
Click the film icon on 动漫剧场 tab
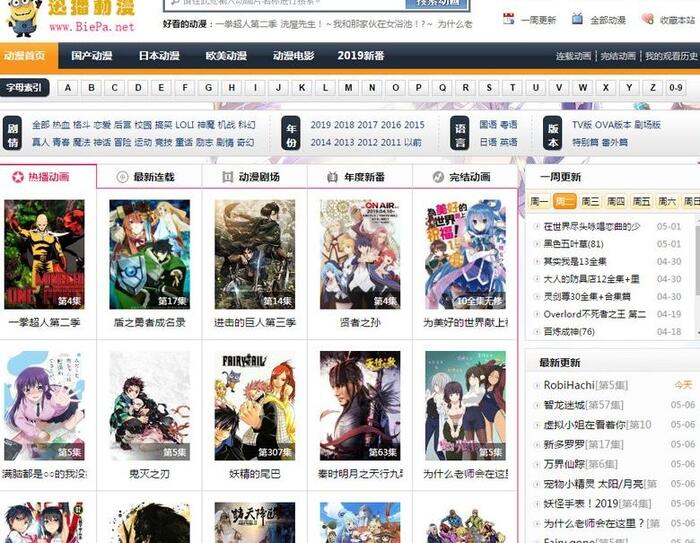click(227, 177)
